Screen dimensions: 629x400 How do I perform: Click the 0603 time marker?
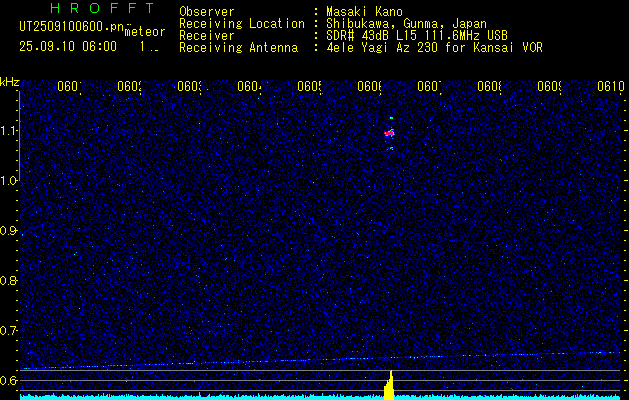(189, 86)
